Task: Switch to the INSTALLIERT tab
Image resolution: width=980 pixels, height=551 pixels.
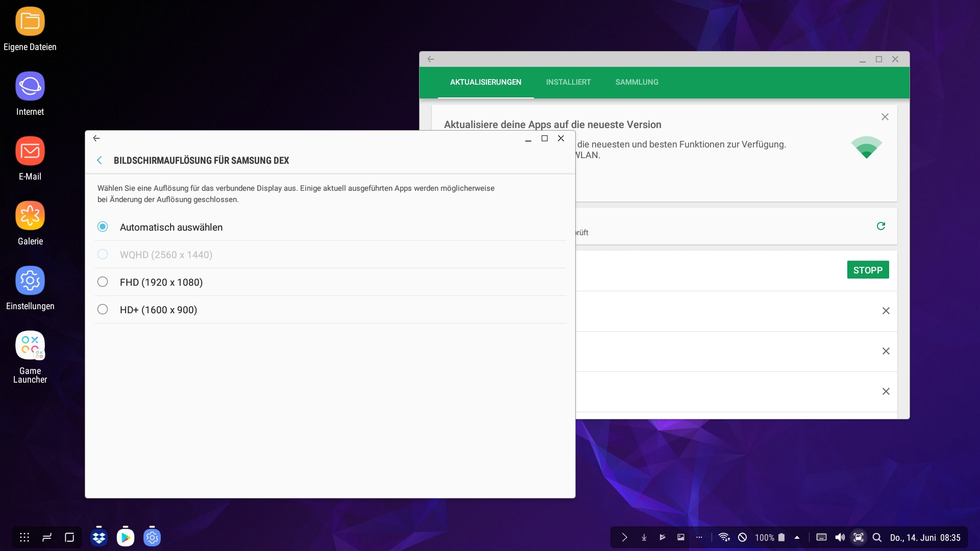Action: (x=568, y=82)
